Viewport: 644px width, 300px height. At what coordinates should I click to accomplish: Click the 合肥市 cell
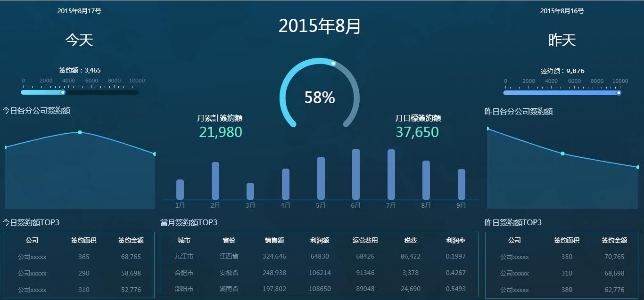point(184,273)
